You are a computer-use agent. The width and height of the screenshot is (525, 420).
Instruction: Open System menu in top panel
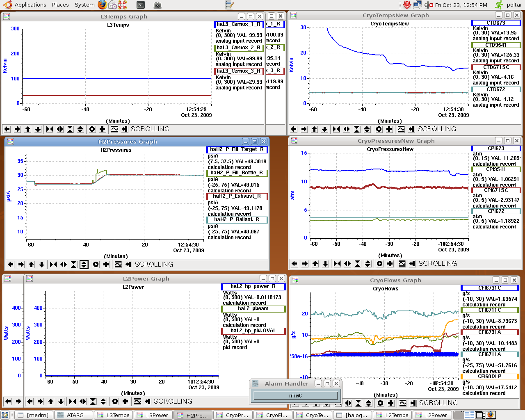(84, 5)
